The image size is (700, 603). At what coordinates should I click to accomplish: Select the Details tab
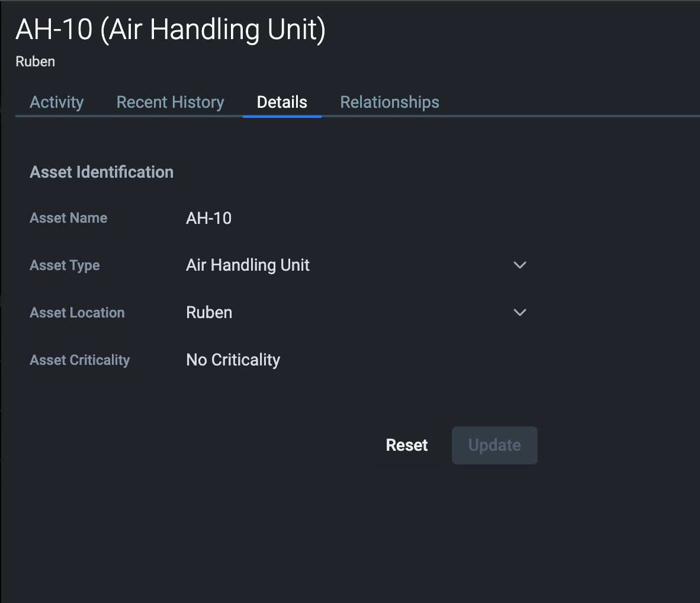[x=282, y=102]
